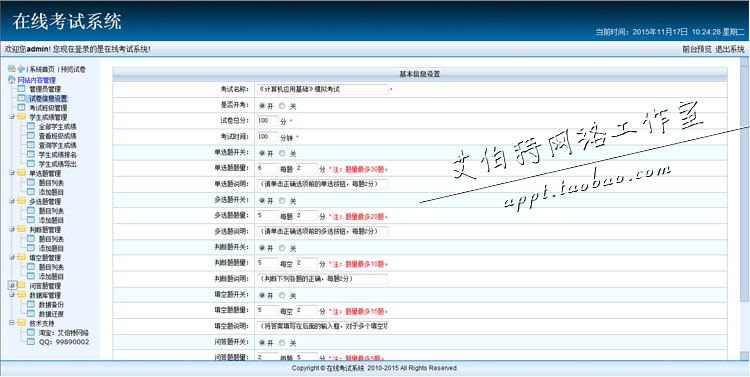Screen dimensions: 750x377
Task: Open the 预览试卷 link
Action: [x=73, y=69]
